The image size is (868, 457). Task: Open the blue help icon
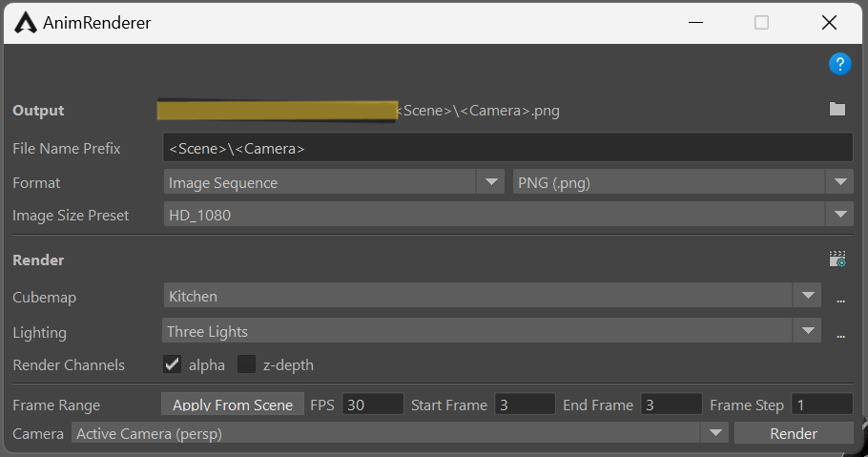click(839, 64)
